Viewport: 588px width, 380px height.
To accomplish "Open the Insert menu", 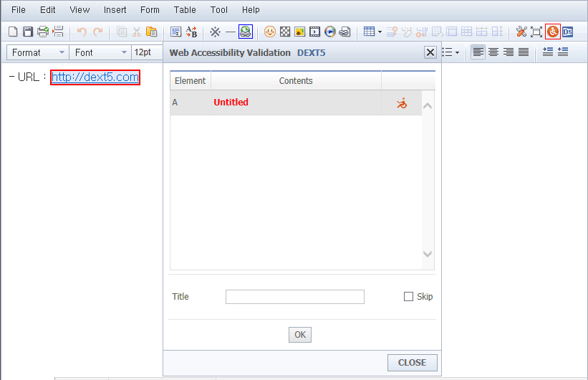I will tap(115, 10).
